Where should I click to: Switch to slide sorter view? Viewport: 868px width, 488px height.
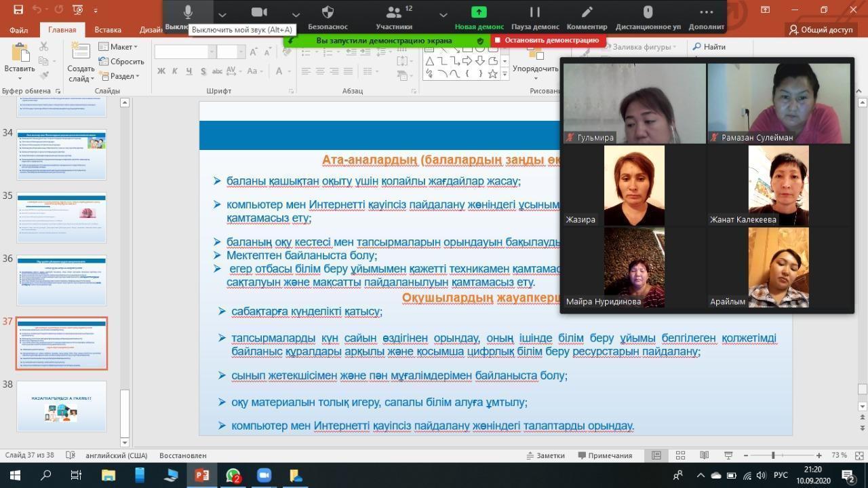(x=680, y=455)
